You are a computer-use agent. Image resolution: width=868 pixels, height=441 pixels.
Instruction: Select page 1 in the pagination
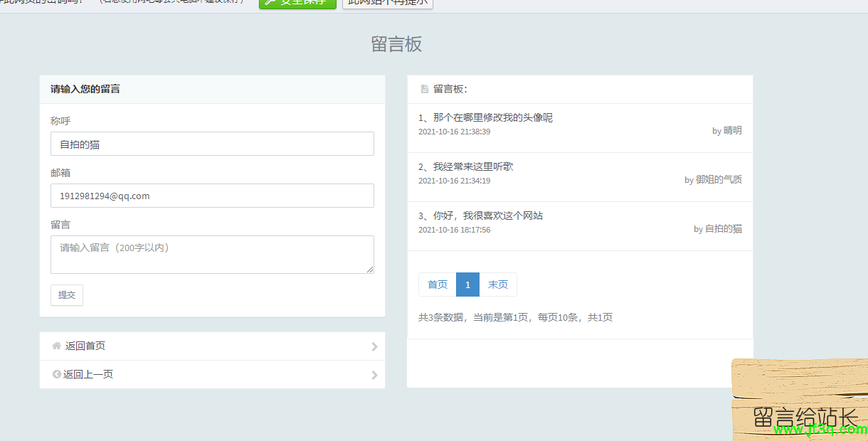pos(467,285)
